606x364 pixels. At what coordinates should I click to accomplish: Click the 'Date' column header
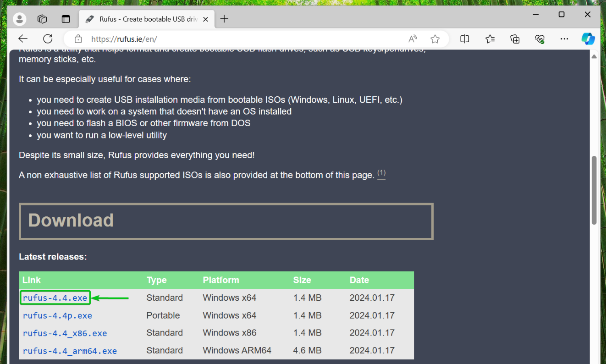point(359,280)
